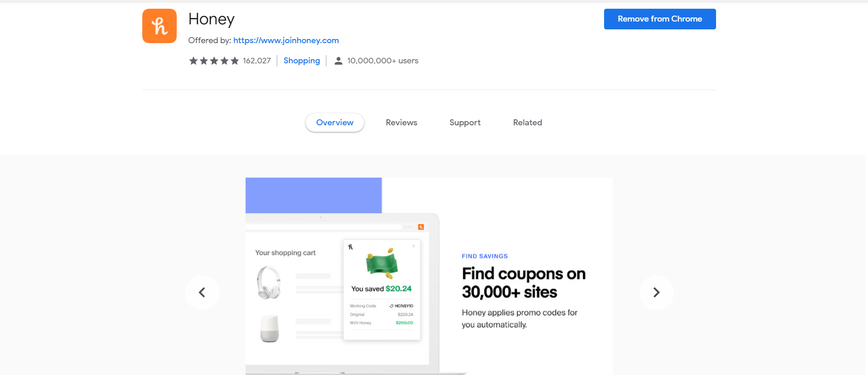Open the Support tab
The height and width of the screenshot is (375, 868).
pyautogui.click(x=465, y=123)
